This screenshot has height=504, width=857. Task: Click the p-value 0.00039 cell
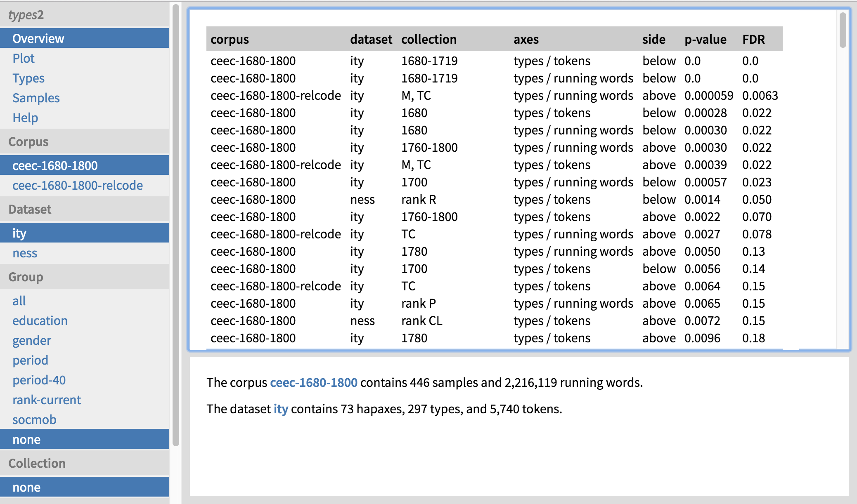click(705, 165)
